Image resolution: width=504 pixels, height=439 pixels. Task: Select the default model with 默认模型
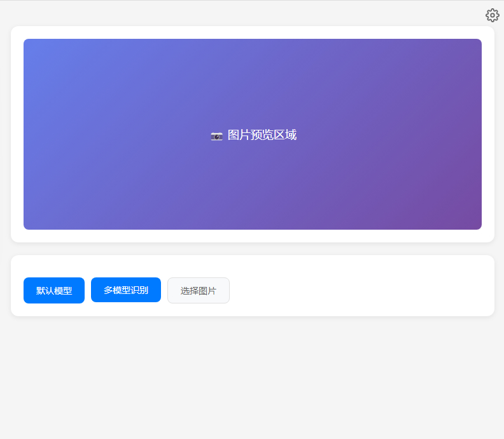coord(54,291)
